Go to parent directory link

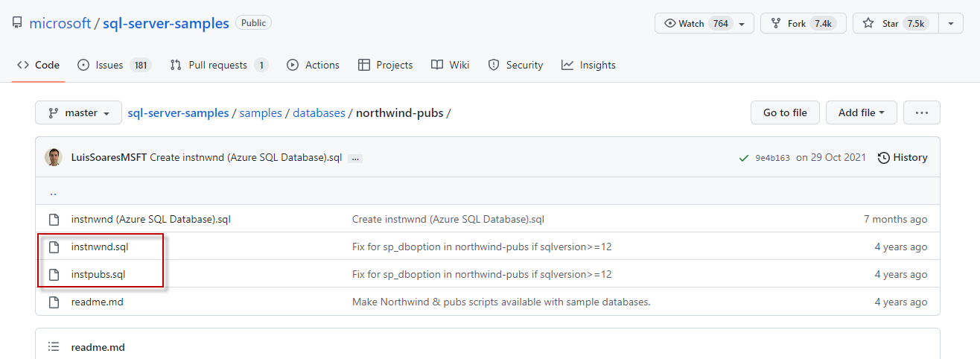click(x=54, y=192)
